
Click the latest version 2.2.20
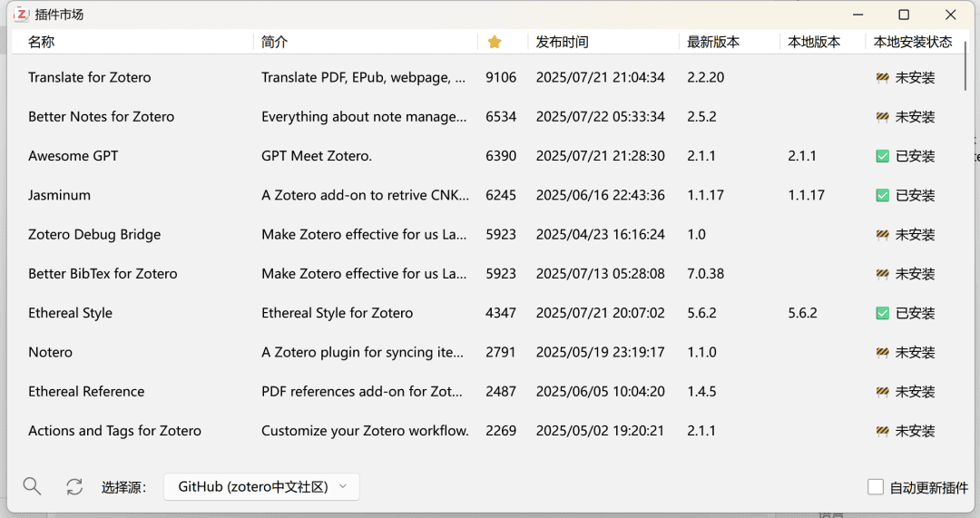706,77
